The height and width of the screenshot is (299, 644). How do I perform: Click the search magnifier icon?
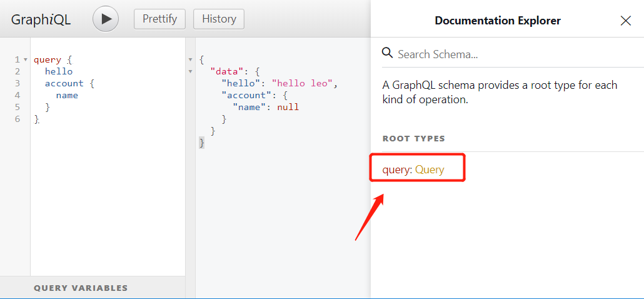(x=387, y=53)
